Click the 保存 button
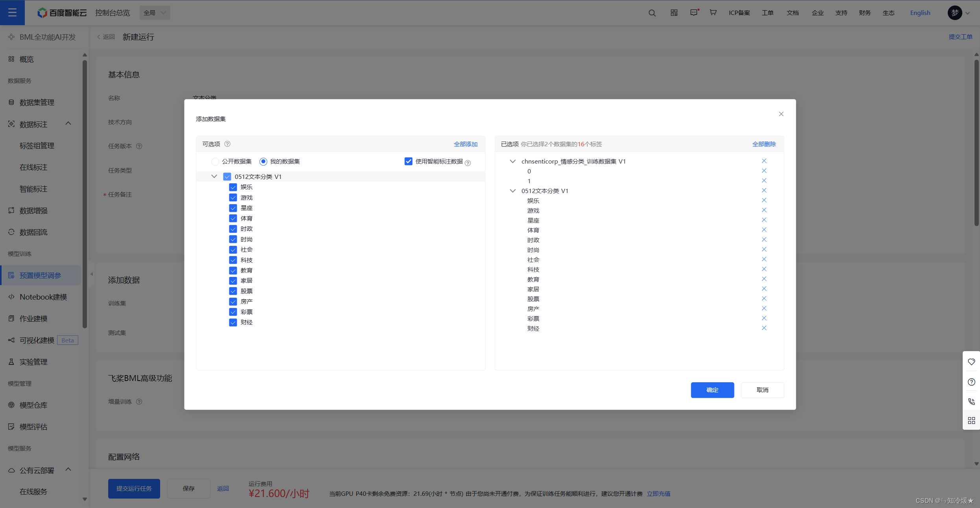980x508 pixels. (x=188, y=489)
